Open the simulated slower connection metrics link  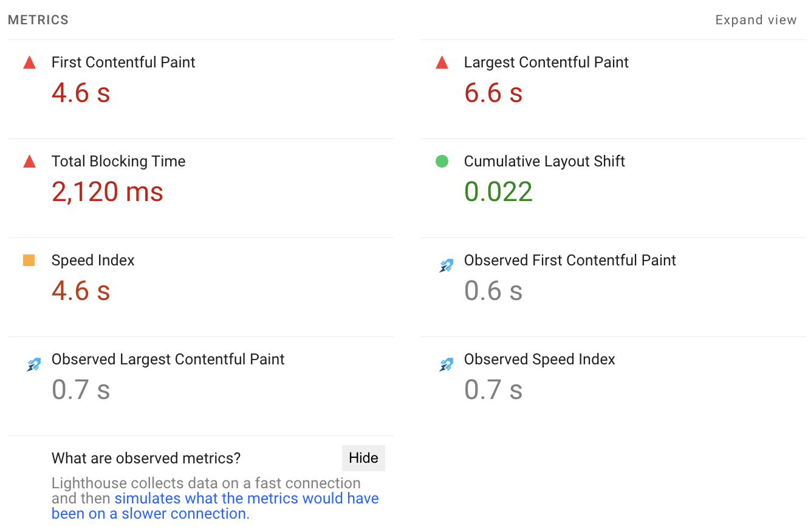click(215, 506)
